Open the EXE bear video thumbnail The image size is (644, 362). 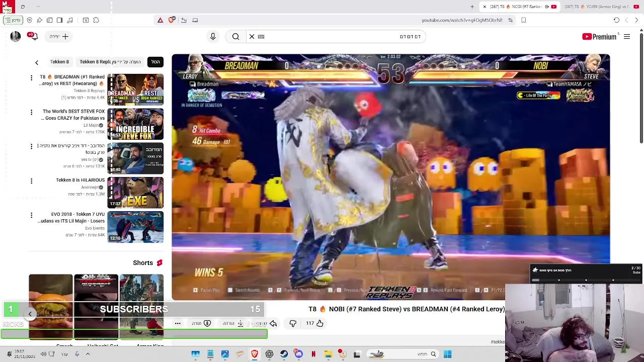coord(135,192)
